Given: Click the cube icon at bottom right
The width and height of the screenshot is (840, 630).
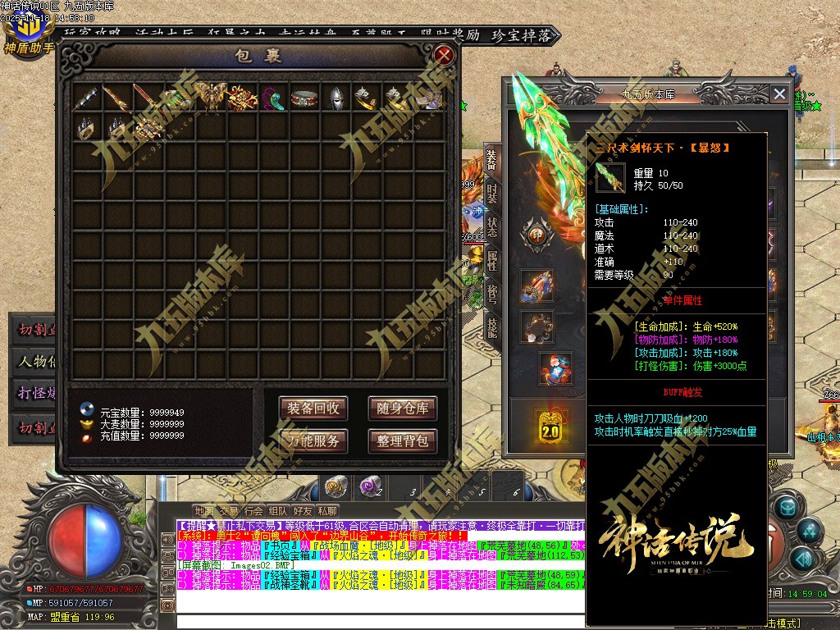Looking at the screenshot, I should click(x=787, y=507).
